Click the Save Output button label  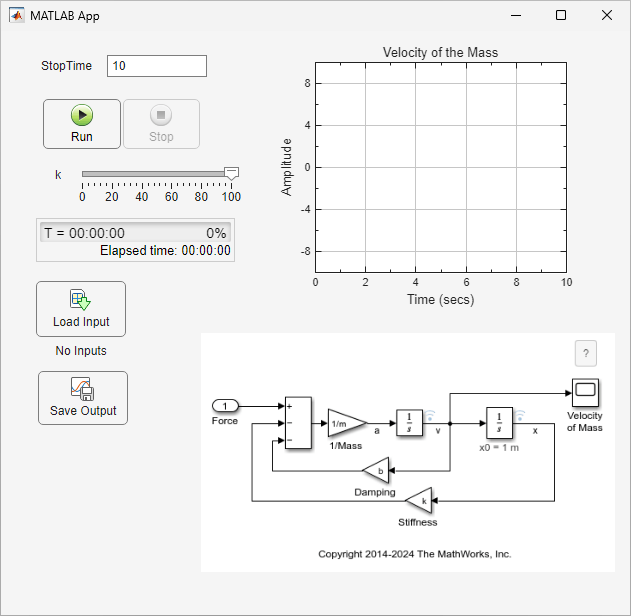(83, 411)
